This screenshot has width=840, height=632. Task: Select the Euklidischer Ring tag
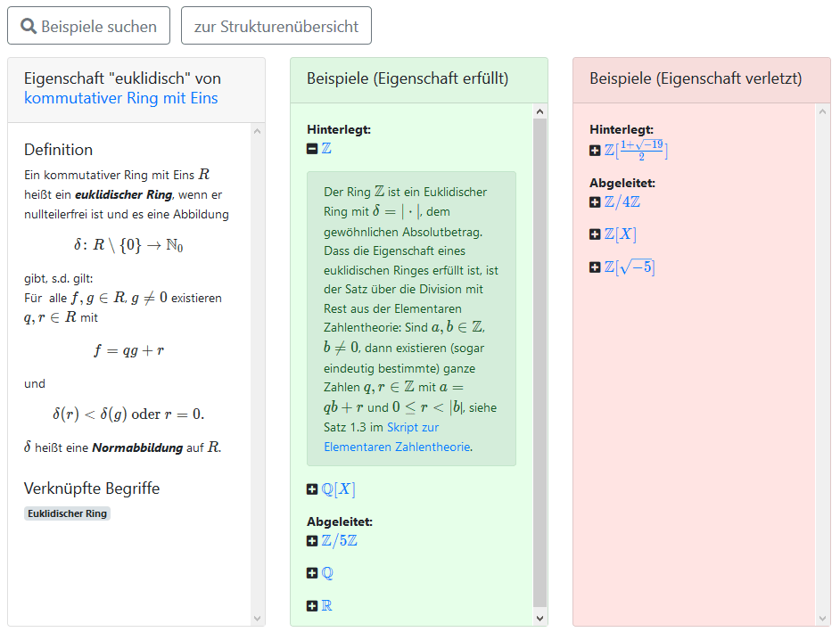click(67, 513)
